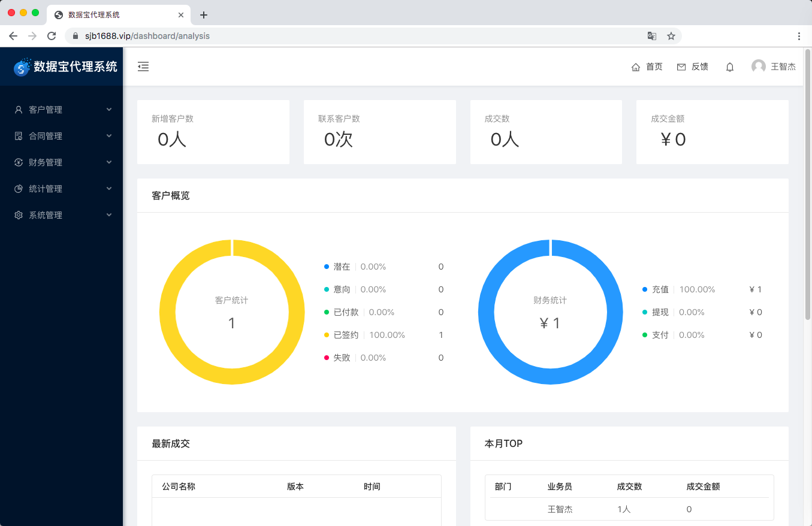
Task: Collapse the sidebar menu fold icon
Action: click(x=143, y=66)
